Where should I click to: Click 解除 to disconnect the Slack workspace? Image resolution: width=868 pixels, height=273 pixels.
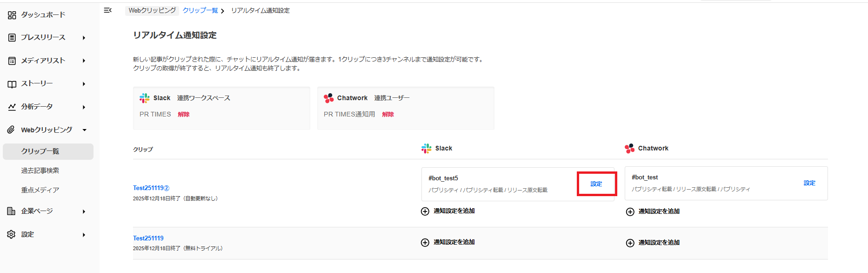[x=183, y=114]
